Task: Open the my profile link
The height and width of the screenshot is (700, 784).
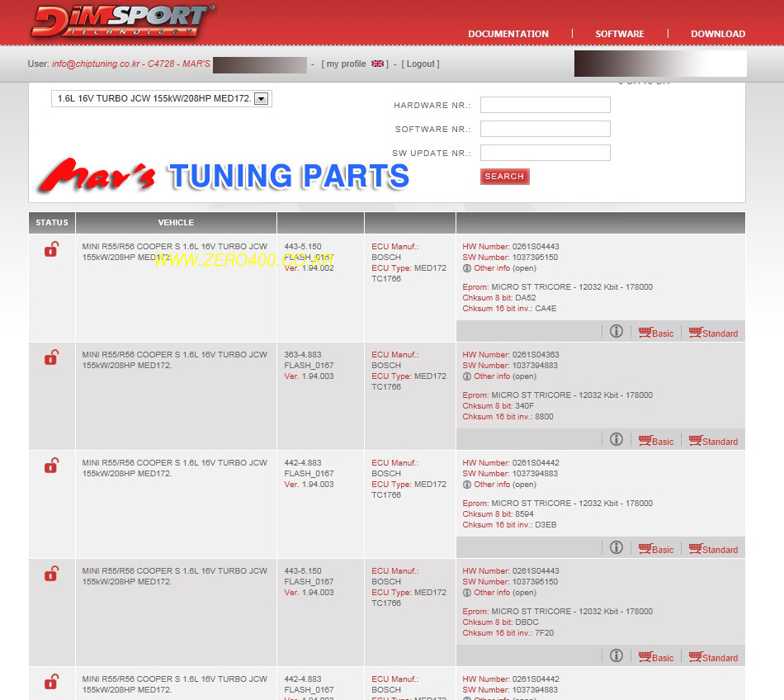Action: coord(346,64)
